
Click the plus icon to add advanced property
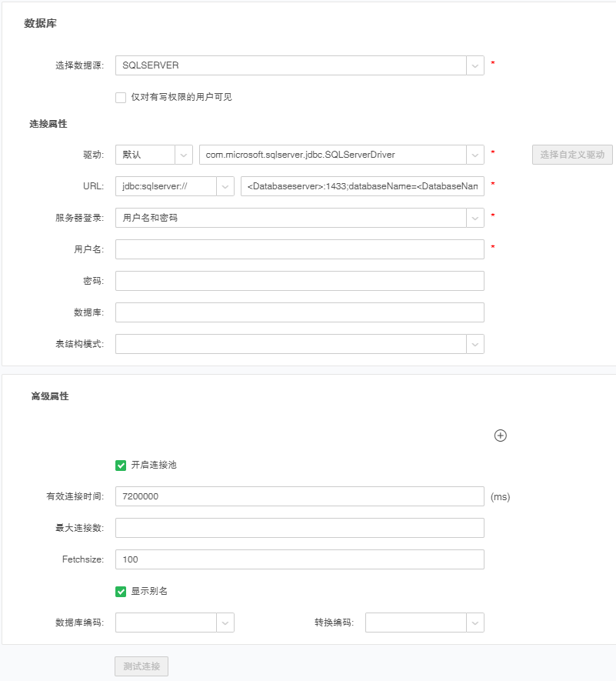(x=500, y=436)
